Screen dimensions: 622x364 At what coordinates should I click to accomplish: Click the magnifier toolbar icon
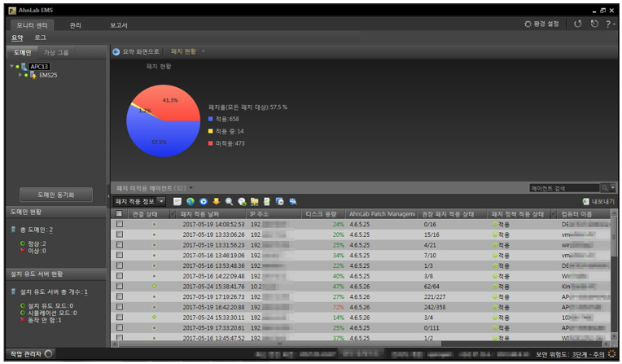click(x=229, y=202)
